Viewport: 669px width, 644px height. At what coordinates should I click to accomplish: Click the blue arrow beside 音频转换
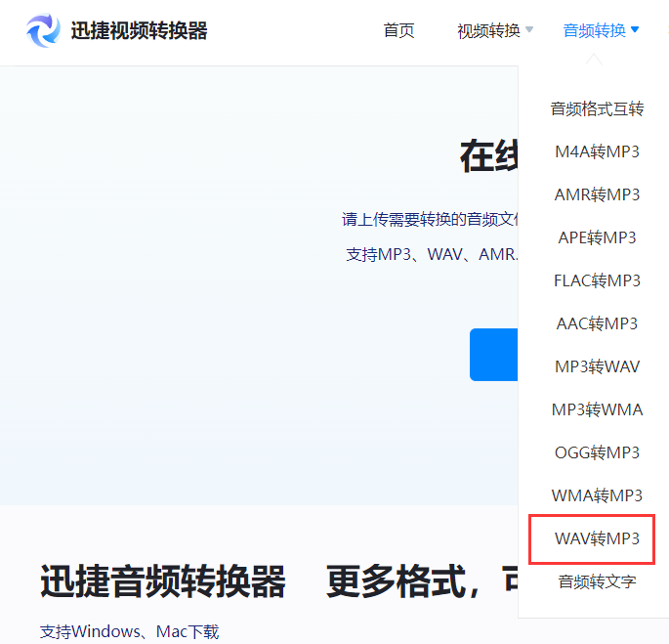pyautogui.click(x=635, y=29)
